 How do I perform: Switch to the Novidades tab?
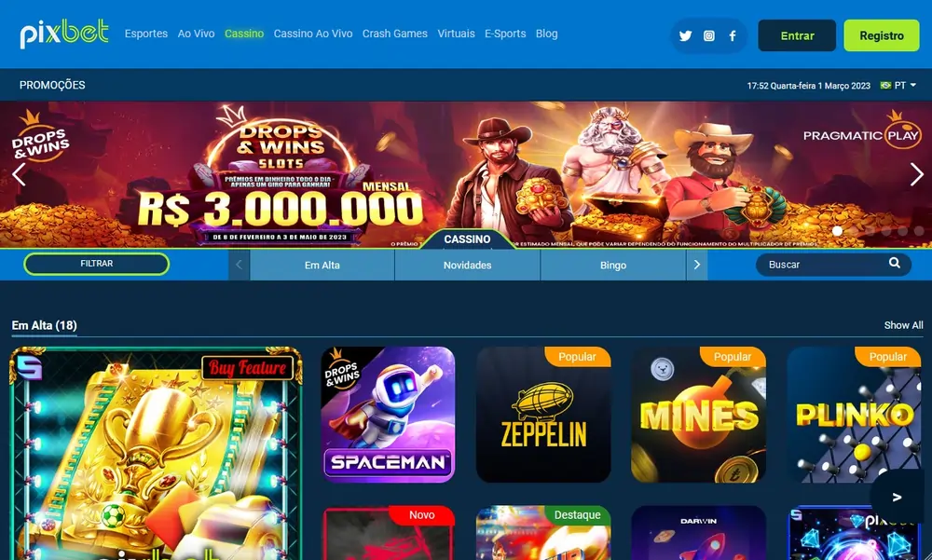pos(467,266)
